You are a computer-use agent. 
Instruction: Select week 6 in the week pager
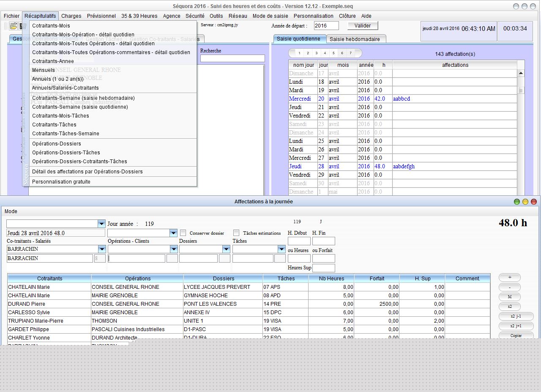(342, 53)
